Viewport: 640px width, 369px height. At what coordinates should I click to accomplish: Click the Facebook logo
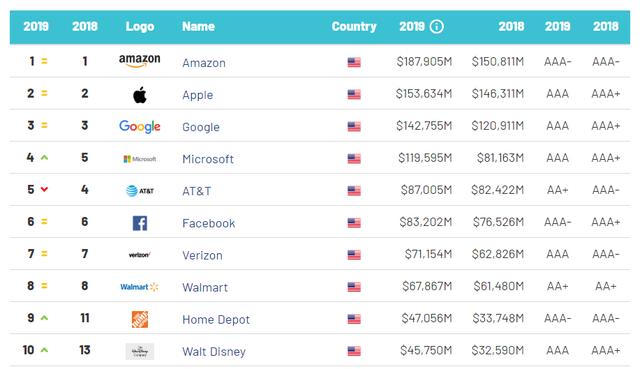point(140,223)
